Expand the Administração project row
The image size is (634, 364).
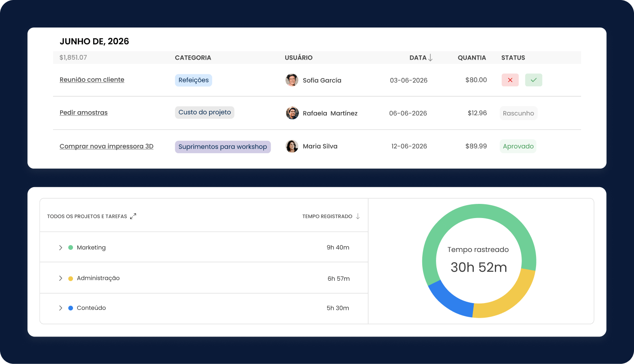click(x=61, y=279)
